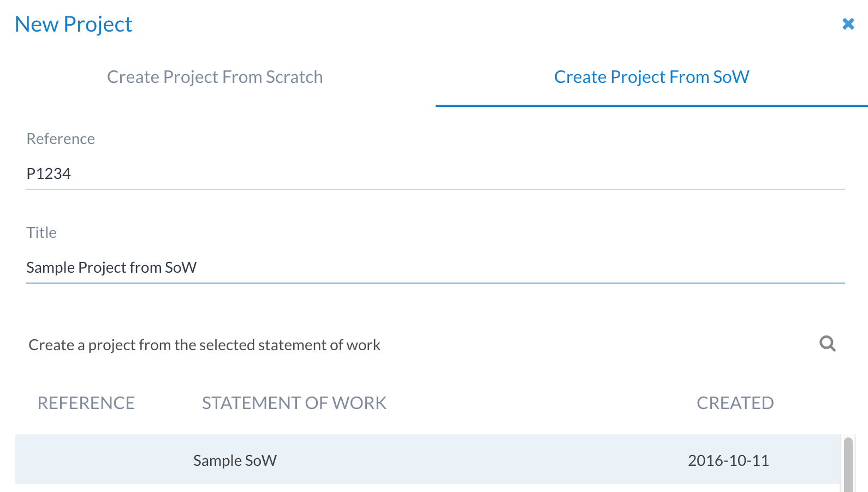Focus the Reference input containing P1234

click(x=435, y=173)
